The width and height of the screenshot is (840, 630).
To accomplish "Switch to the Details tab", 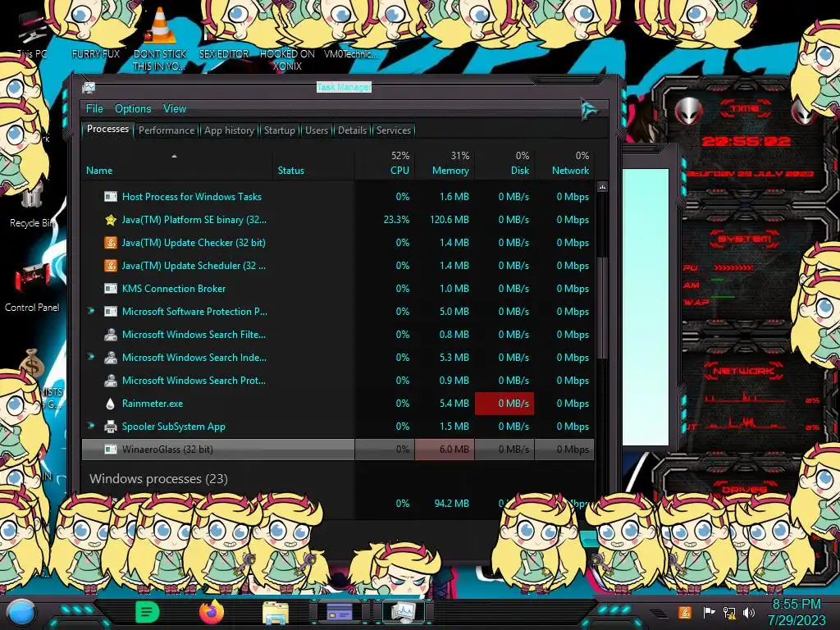I will (352, 130).
